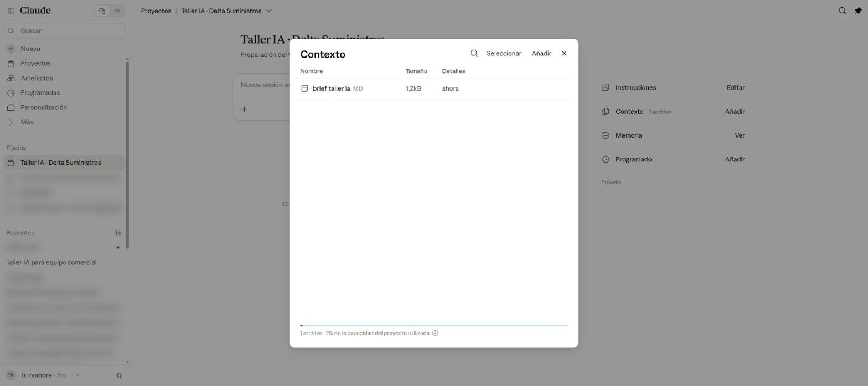
Task: Open recent chat Taller IA para equipo comercial
Action: pos(51,262)
